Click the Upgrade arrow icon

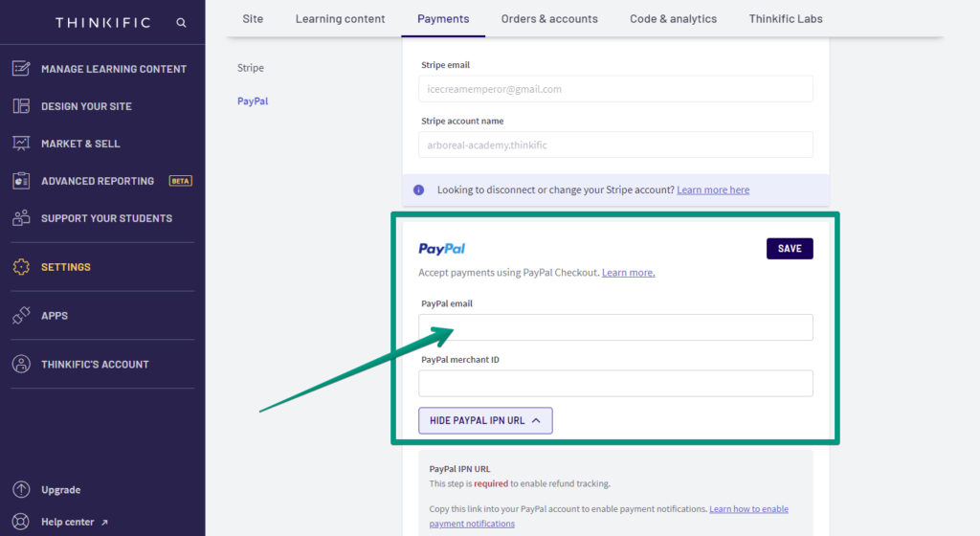pyautogui.click(x=21, y=489)
